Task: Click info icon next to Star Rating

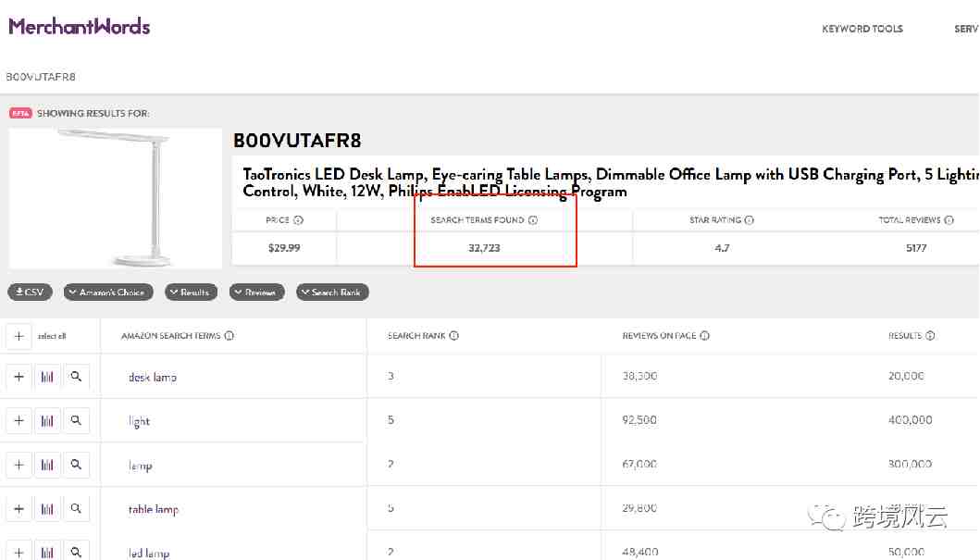Action: (750, 220)
